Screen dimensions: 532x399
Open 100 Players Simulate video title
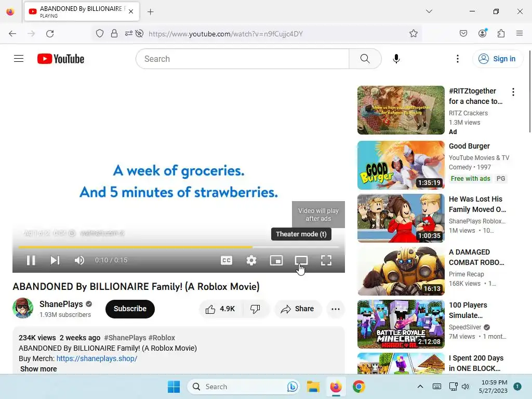(x=468, y=310)
